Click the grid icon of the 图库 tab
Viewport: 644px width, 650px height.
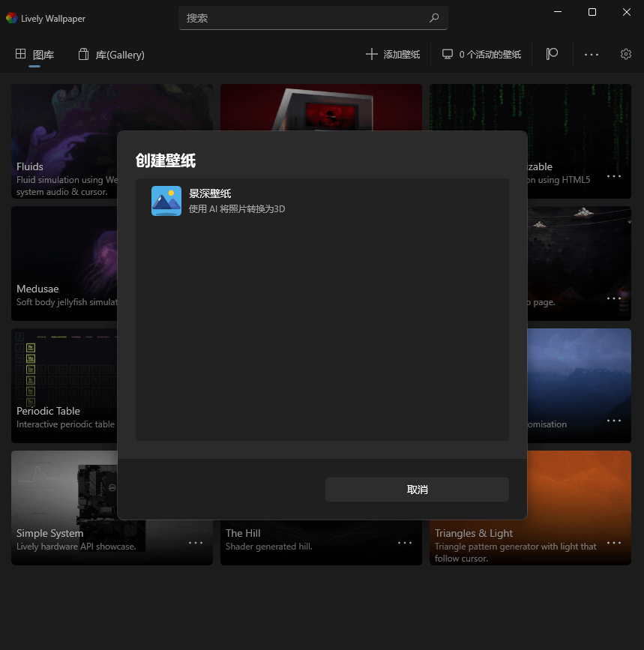(x=20, y=54)
